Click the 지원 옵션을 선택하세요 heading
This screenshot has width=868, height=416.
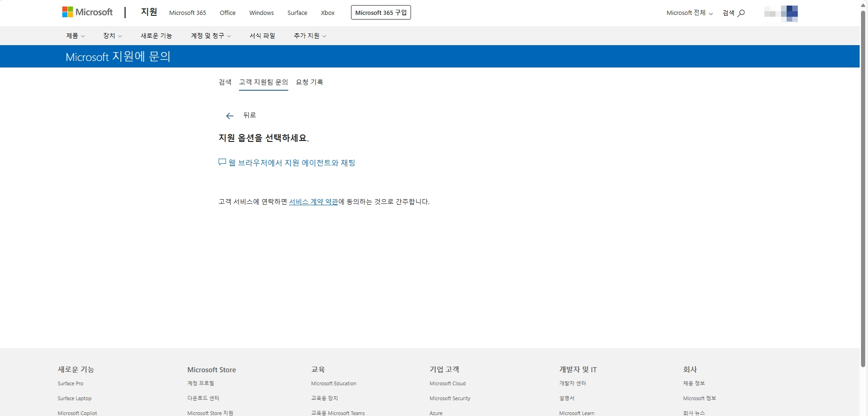click(x=264, y=138)
